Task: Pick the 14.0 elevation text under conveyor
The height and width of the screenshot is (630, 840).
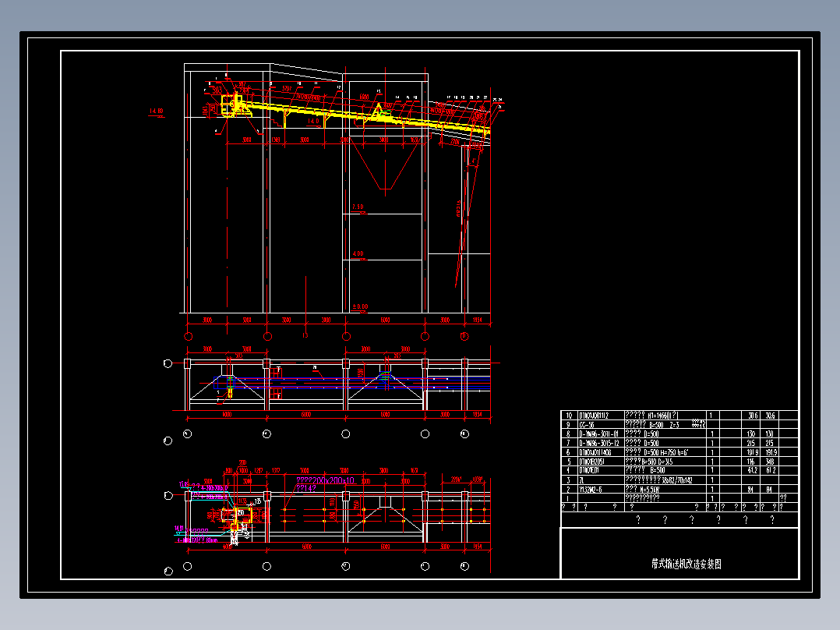Action: click(313, 121)
